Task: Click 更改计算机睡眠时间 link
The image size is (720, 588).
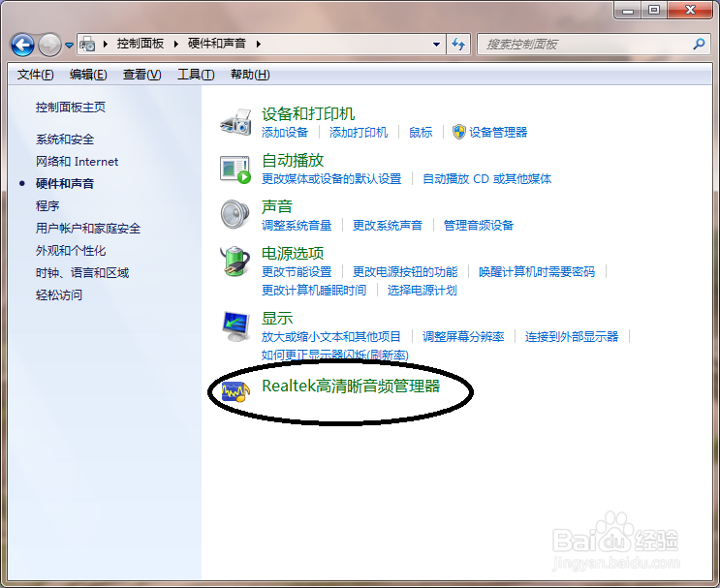Action: (314, 291)
